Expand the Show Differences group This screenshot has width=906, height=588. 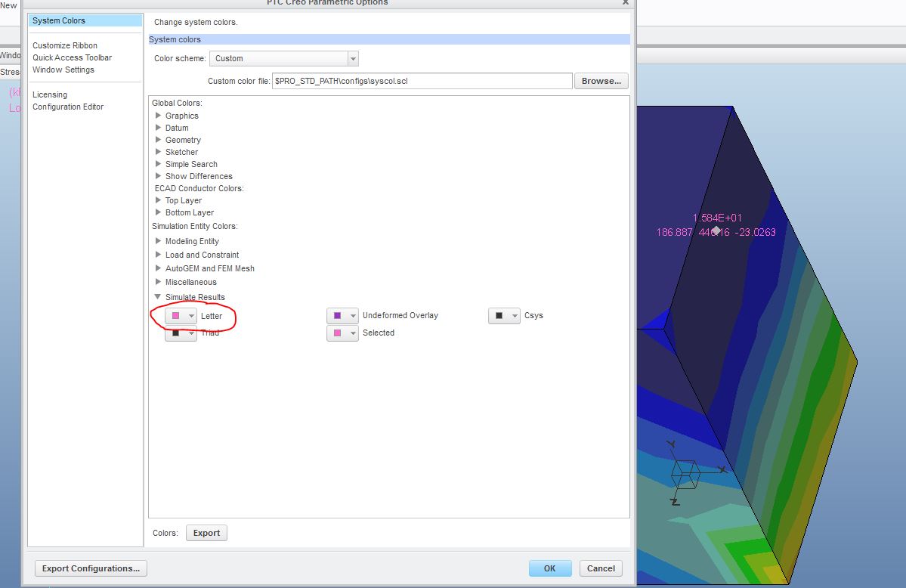coord(159,176)
